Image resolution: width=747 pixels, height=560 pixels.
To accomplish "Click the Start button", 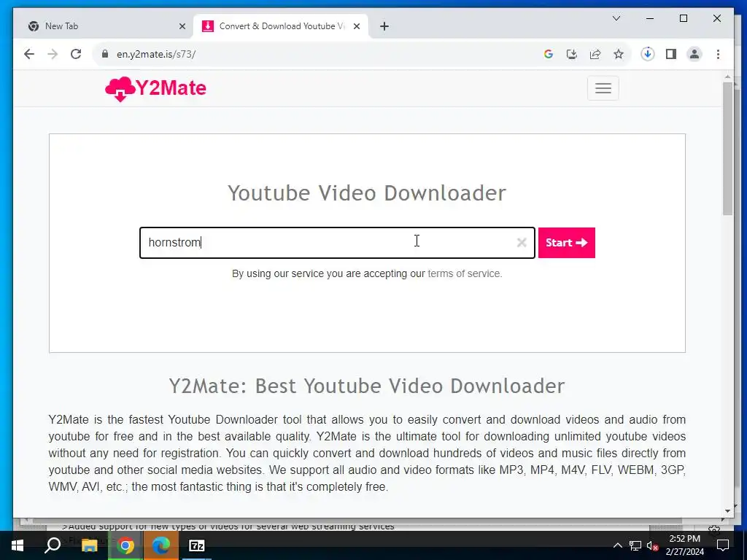I will [566, 243].
